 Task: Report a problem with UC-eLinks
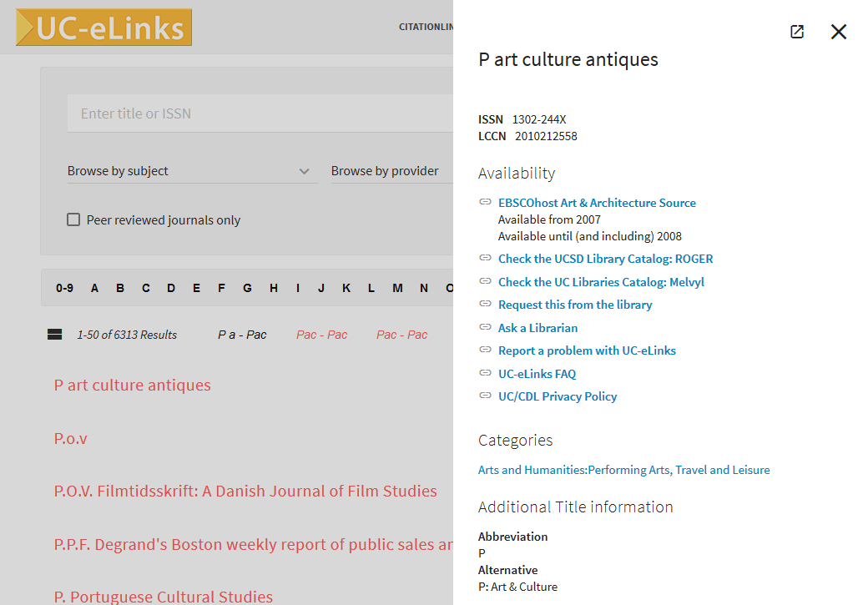tap(587, 350)
